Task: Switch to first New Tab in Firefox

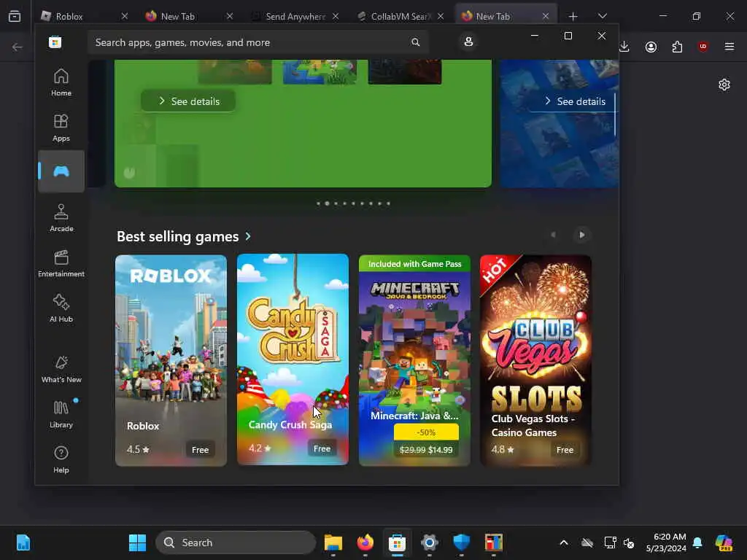Action: pyautogui.click(x=189, y=16)
